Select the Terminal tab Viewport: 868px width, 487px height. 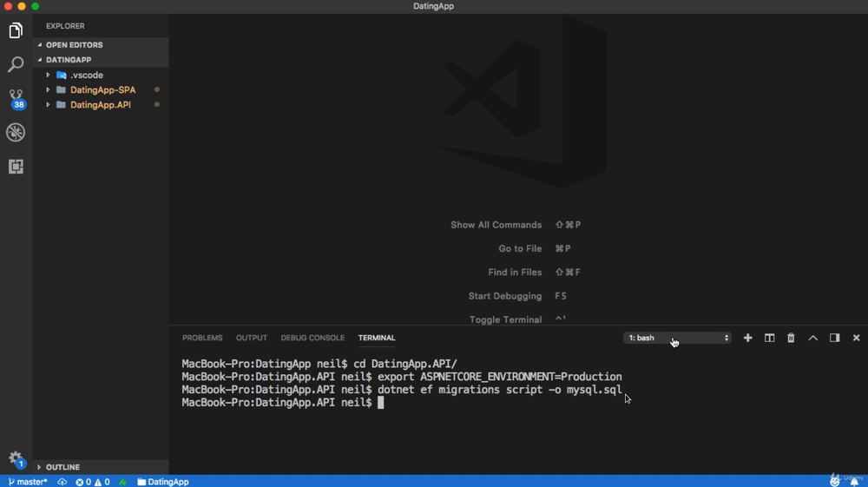click(377, 338)
